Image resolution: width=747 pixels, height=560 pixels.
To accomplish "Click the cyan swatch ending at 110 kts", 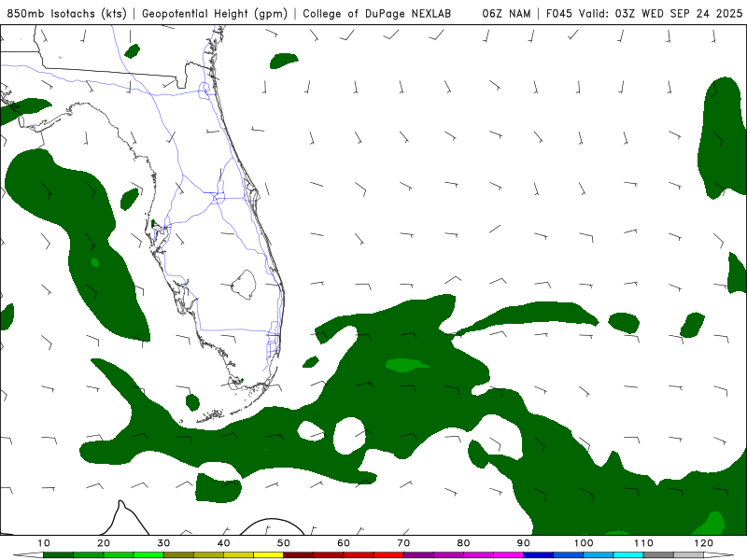I will tap(628, 554).
